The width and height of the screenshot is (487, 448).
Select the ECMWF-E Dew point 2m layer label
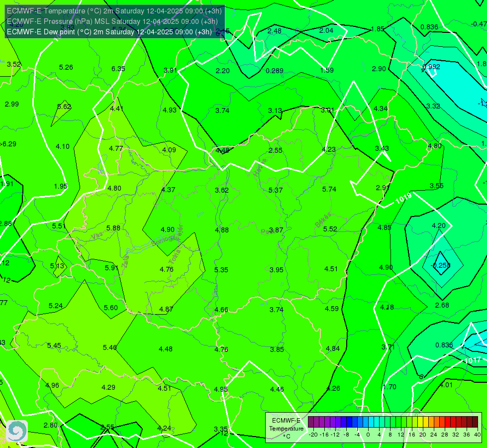[109, 32]
